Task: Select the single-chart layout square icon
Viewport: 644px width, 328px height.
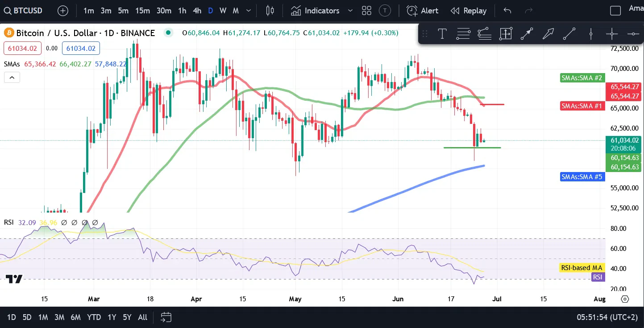Action: click(x=615, y=11)
